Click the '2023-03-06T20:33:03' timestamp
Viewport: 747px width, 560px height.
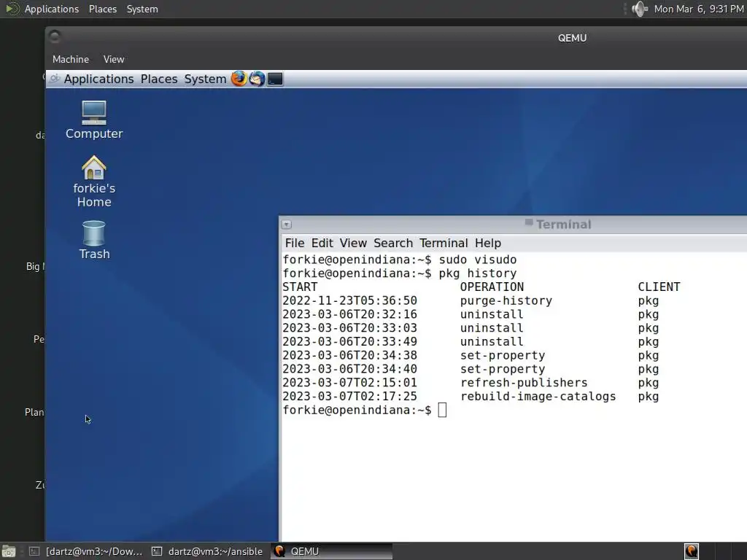pos(349,328)
